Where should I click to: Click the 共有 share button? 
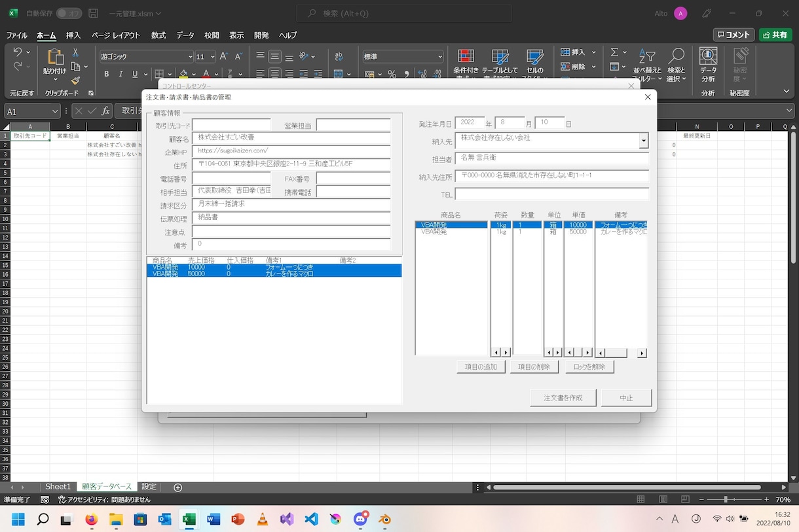(774, 35)
